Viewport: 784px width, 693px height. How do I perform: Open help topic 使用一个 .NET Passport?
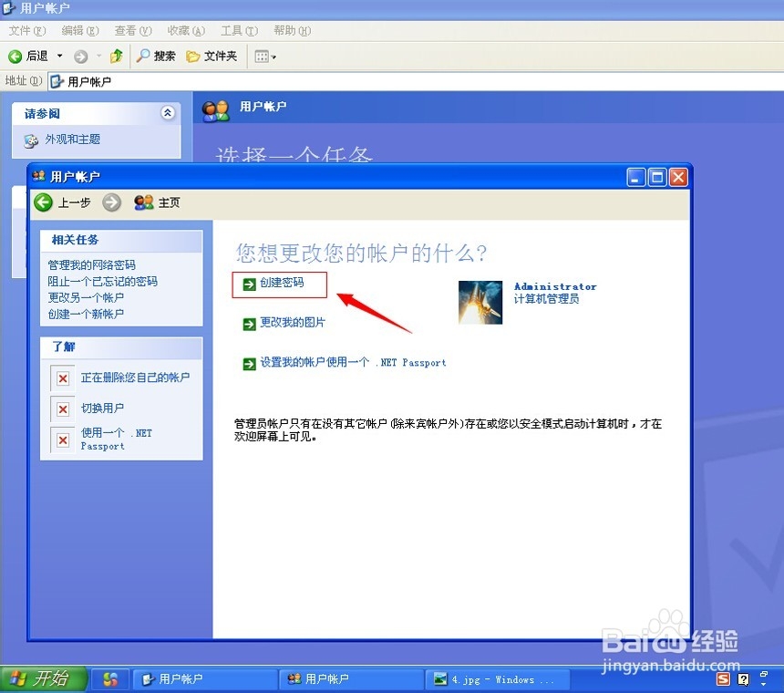pyautogui.click(x=117, y=439)
